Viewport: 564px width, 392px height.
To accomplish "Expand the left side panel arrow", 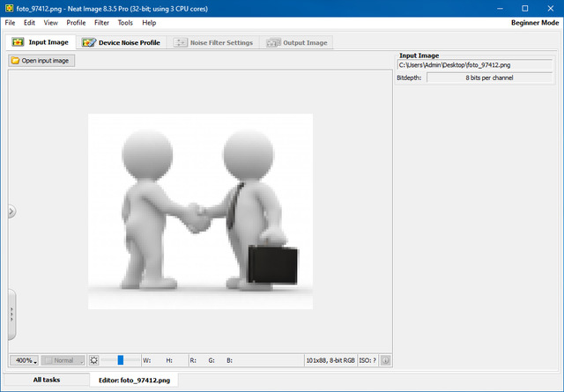I will pyautogui.click(x=11, y=211).
